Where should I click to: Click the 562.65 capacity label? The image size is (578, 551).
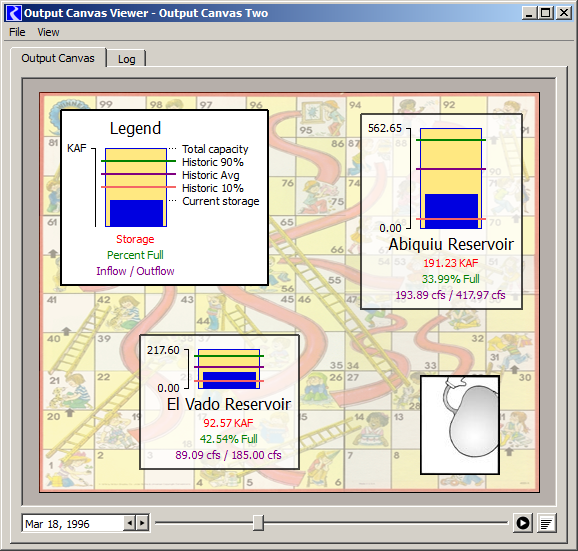[384, 128]
